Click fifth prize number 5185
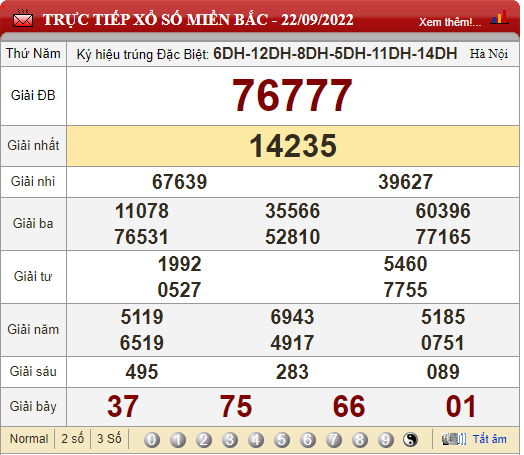Image resolution: width=524 pixels, height=455 pixels. (x=443, y=317)
